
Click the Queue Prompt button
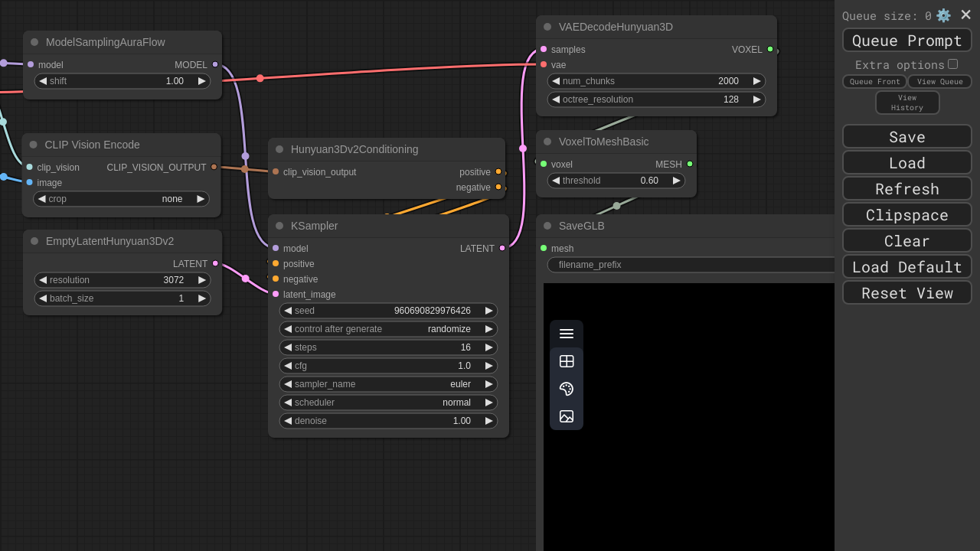906,41
